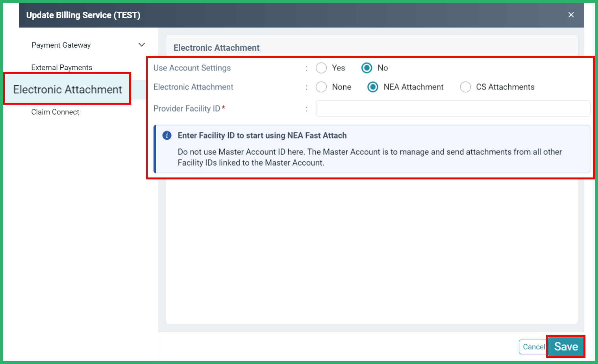Click the info icon in the notice banner
The width and height of the screenshot is (598, 364).
(x=167, y=135)
